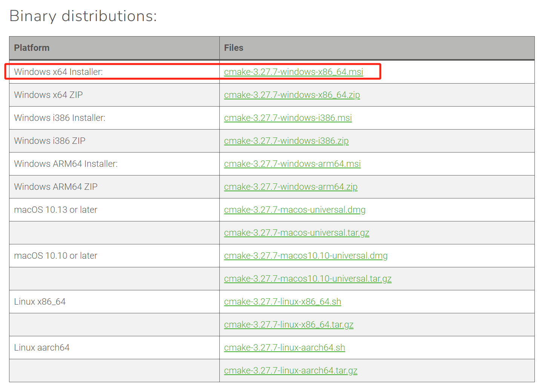545x392 pixels.
Task: Download cmake-3.27.7-macos10.10-universal.dmg
Action: [x=306, y=256]
